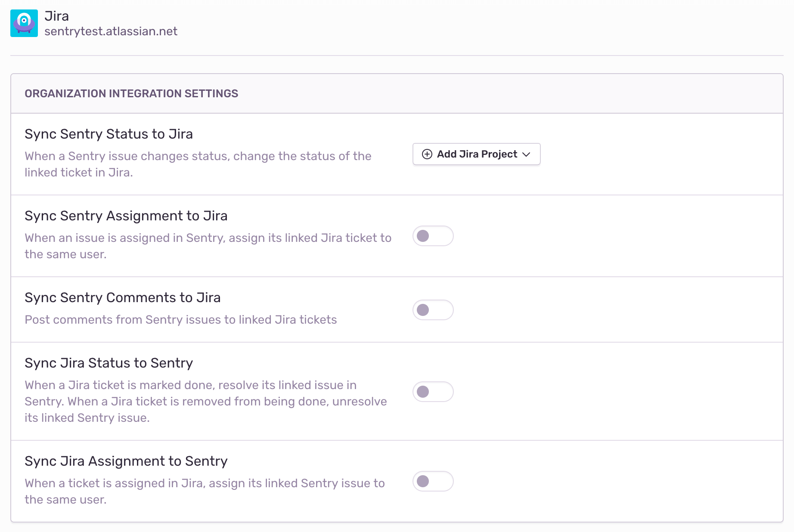Toggle Sync Jira Assignment to Sentry on
This screenshot has height=532, width=794.
pyautogui.click(x=433, y=482)
